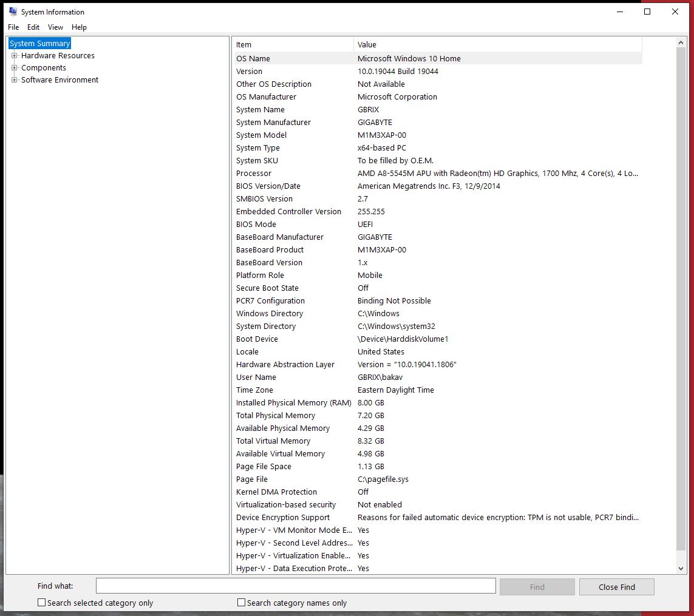The width and height of the screenshot is (694, 616).
Task: Open the View menu
Action: tap(55, 27)
